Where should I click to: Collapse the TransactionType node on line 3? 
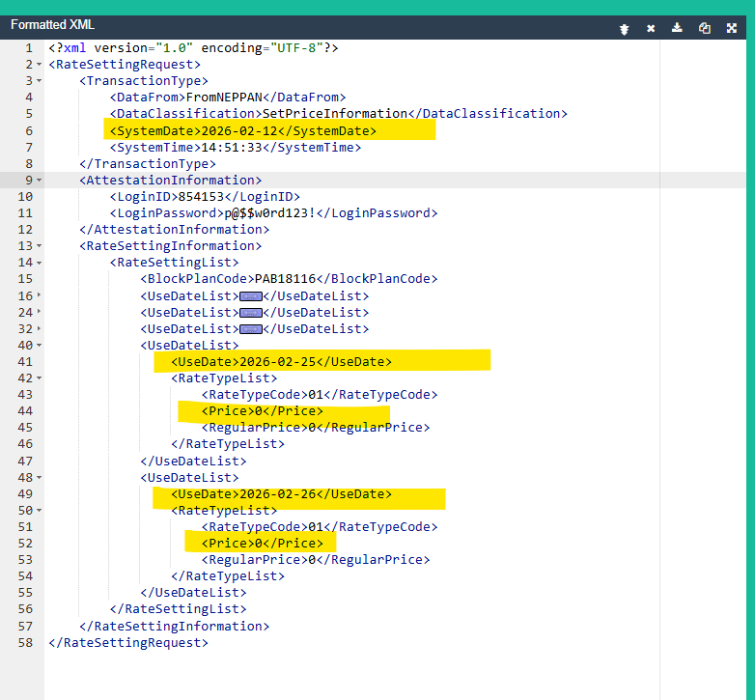39,81
